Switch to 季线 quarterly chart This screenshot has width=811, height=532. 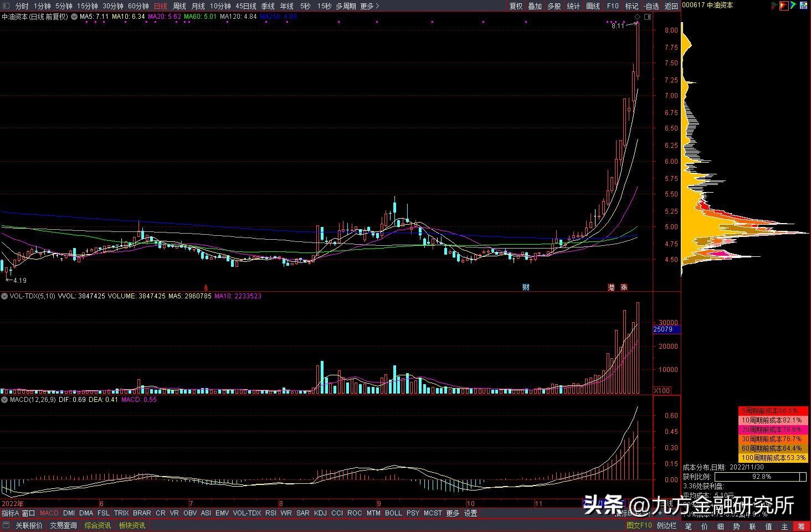[268, 6]
